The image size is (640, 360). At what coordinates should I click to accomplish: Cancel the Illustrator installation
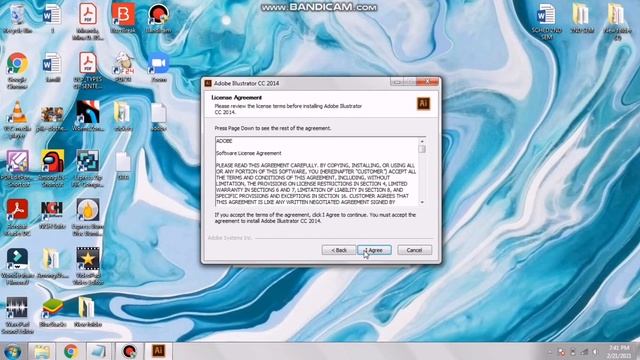(414, 250)
